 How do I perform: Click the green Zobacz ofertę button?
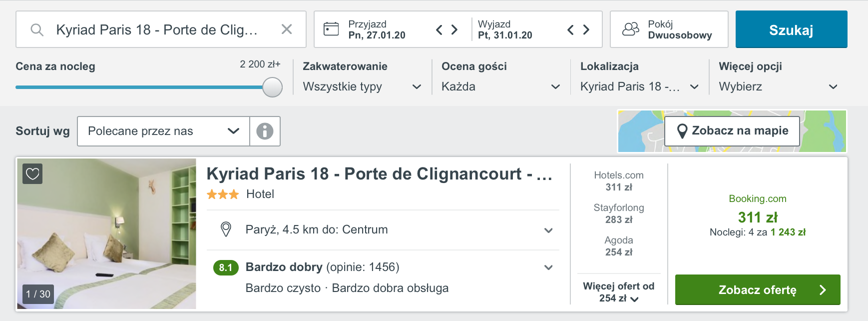(758, 289)
